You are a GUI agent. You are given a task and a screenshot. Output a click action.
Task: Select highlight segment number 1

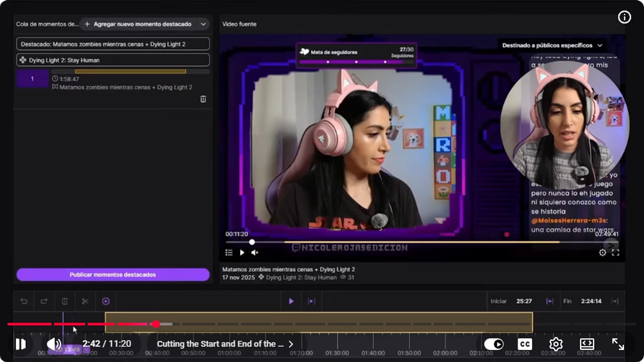[32, 79]
